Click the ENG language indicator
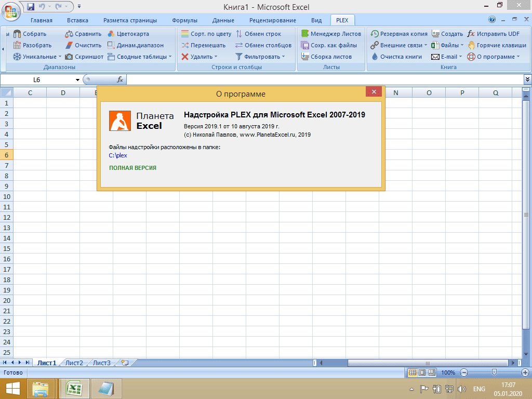 coord(478,389)
